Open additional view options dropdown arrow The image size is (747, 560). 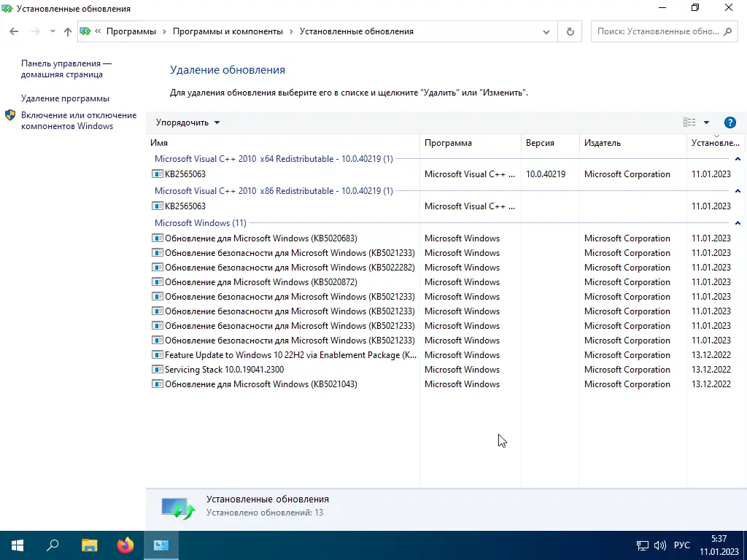click(x=706, y=122)
